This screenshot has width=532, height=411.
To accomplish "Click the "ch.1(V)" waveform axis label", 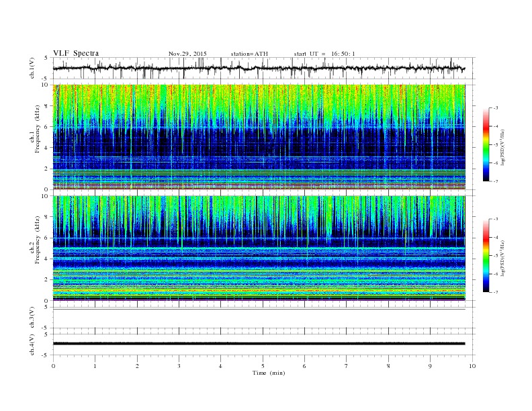I will click(32, 68).
